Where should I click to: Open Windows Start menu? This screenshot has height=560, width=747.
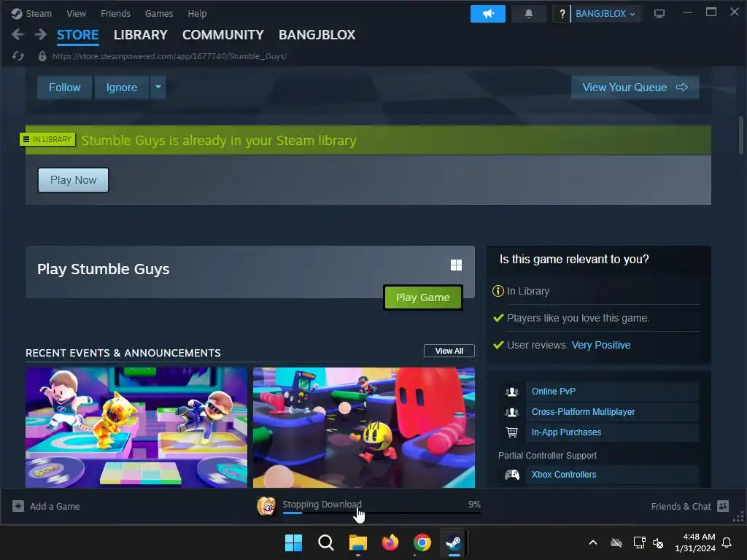coord(293,542)
